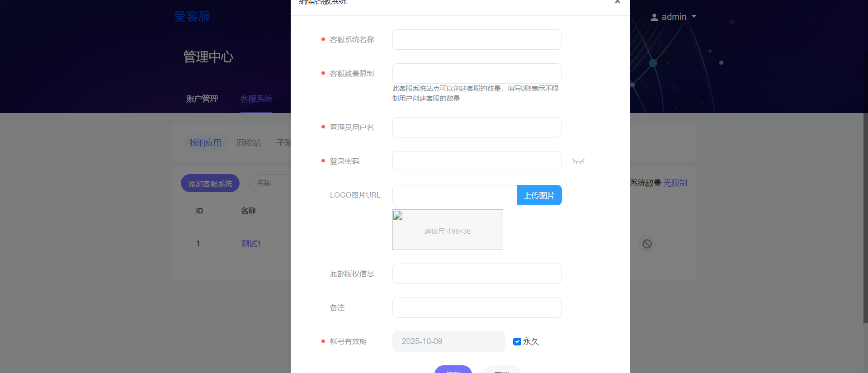Click the 上传图片 button

tap(539, 195)
